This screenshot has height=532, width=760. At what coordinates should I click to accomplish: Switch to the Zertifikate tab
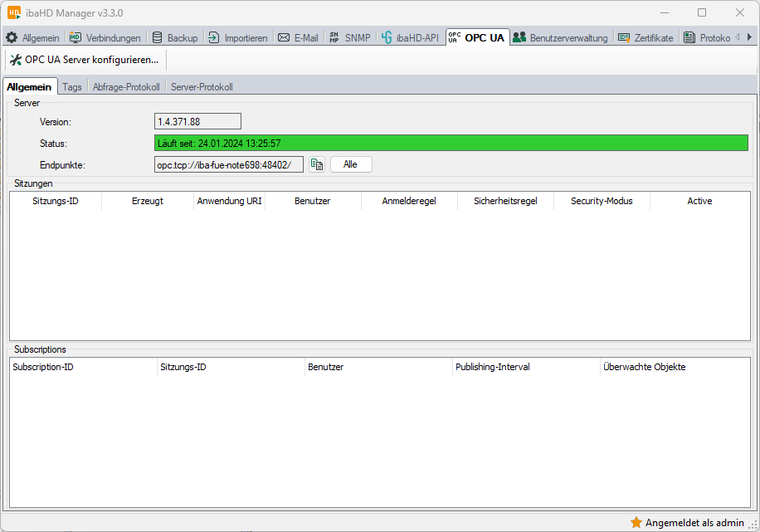(646, 38)
